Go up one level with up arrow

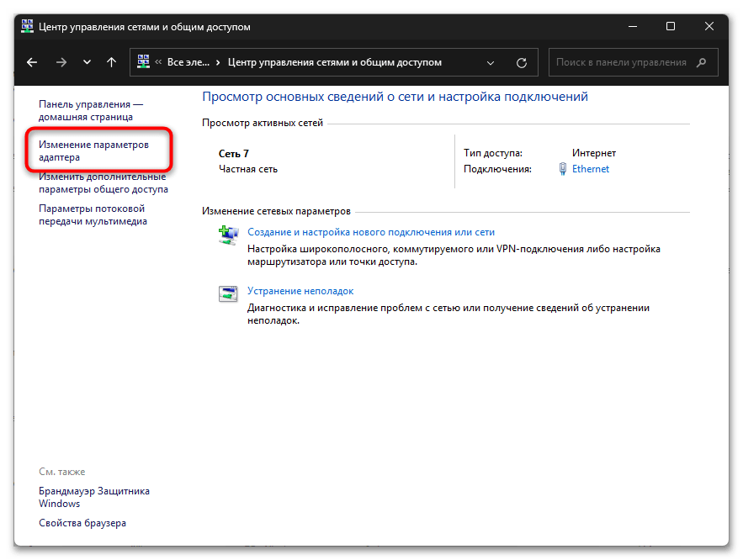[x=111, y=62]
